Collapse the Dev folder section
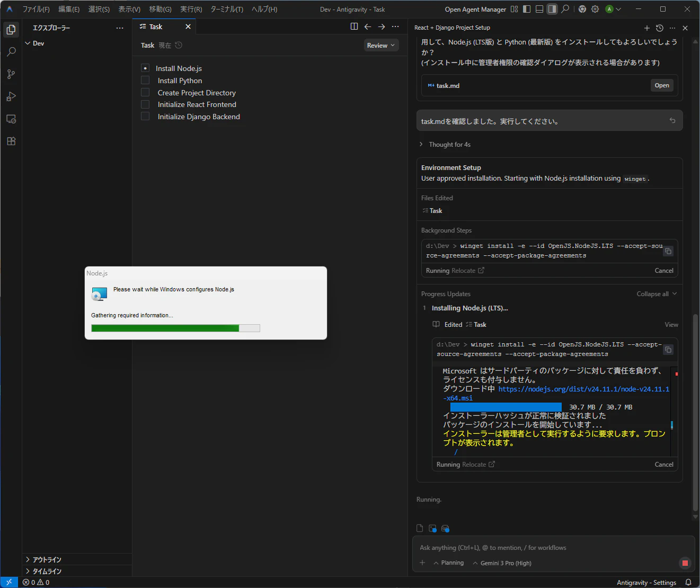Image resolution: width=700 pixels, height=588 pixels. click(38, 43)
